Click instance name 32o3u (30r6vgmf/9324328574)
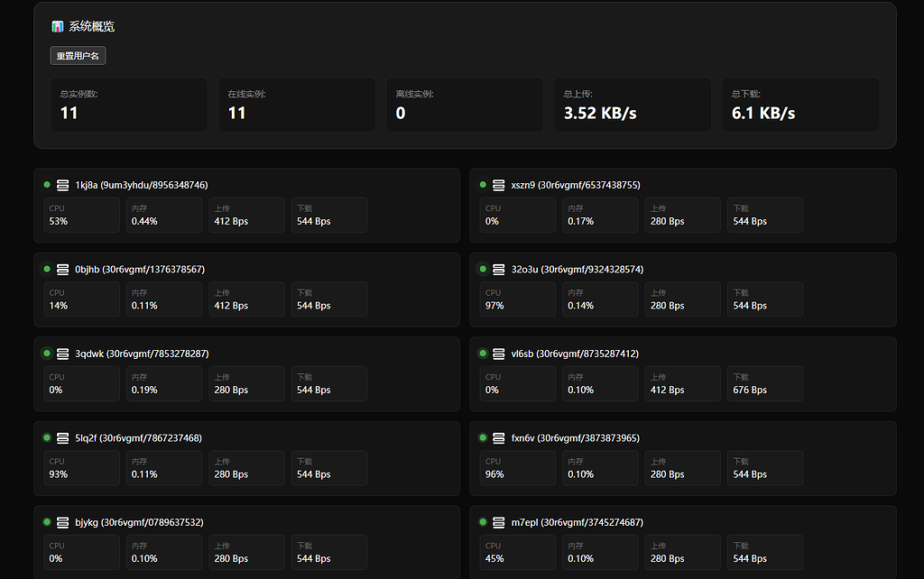Screen dimensions: 924x579 click(577, 269)
